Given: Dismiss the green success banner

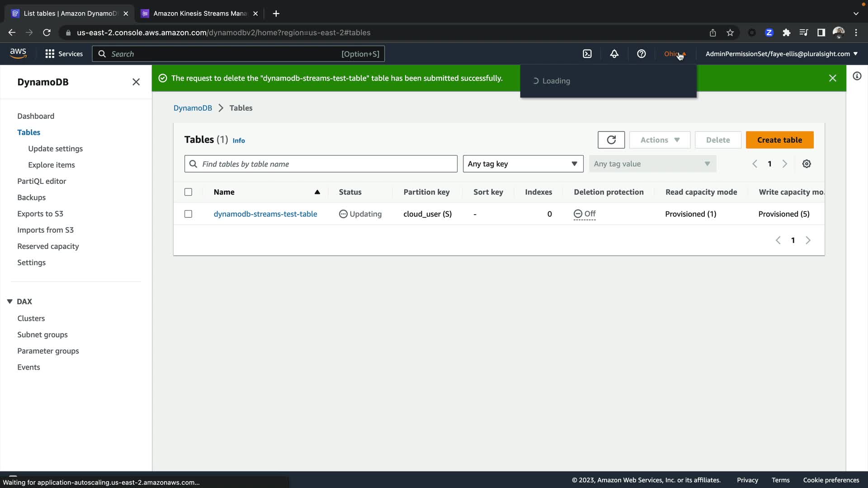Looking at the screenshot, I should pyautogui.click(x=832, y=78).
